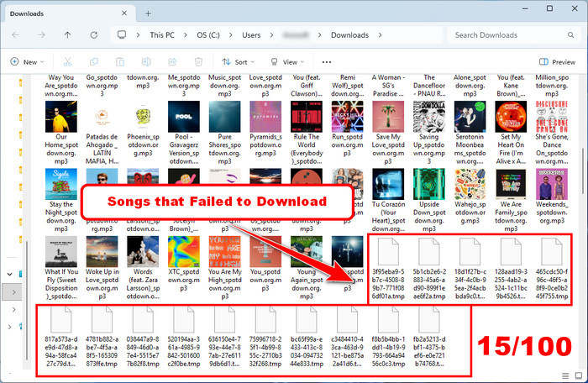The image size is (588, 383).
Task: Open the See more three-dots menu
Action: [x=327, y=62]
